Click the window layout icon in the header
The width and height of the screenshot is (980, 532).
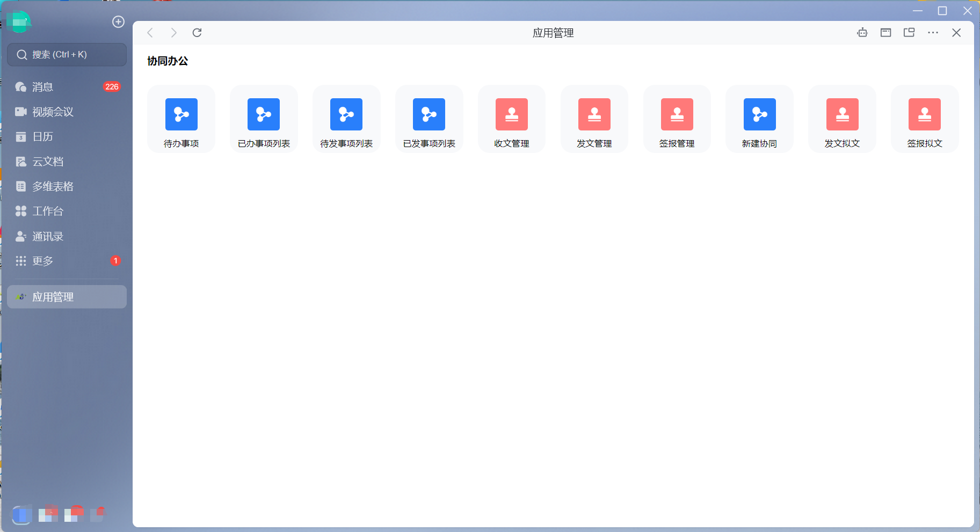point(886,33)
